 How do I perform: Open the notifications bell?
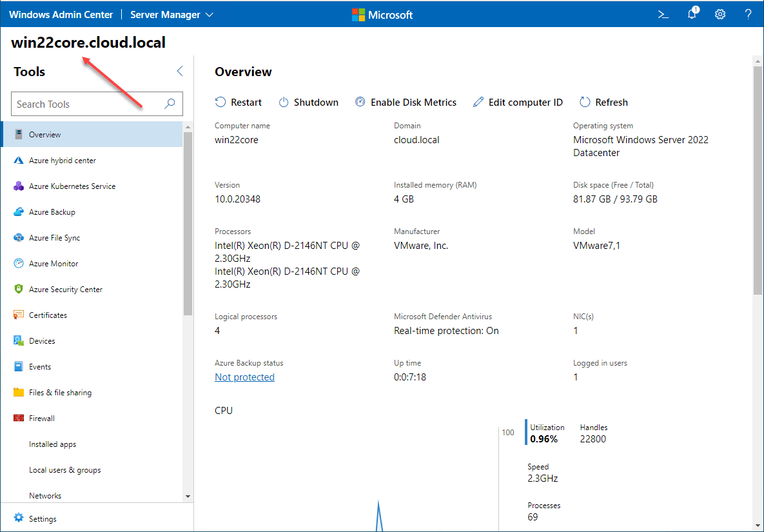pos(692,14)
